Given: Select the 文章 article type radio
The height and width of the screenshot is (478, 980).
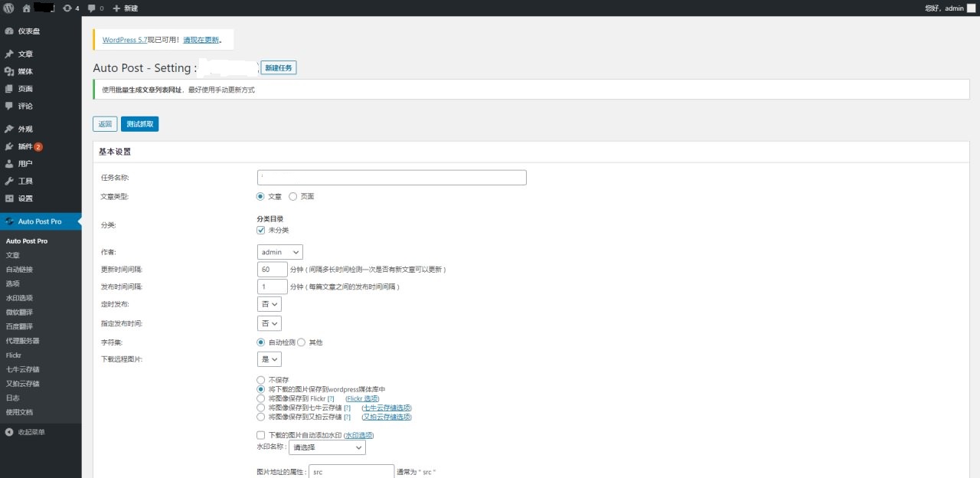Looking at the screenshot, I should [x=260, y=196].
